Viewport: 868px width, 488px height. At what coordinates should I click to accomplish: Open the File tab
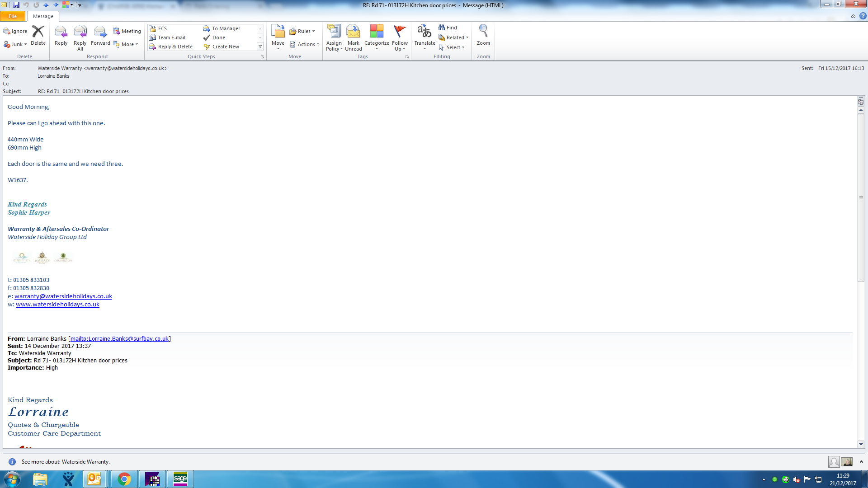(13, 16)
